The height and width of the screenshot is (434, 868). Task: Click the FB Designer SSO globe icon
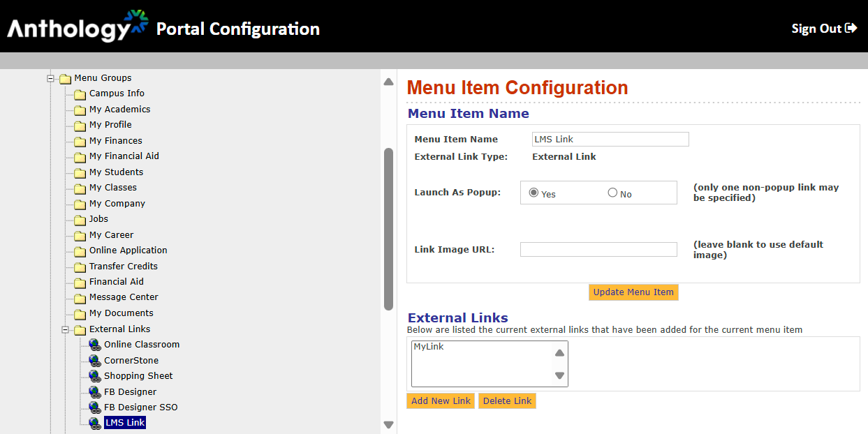[x=95, y=407]
